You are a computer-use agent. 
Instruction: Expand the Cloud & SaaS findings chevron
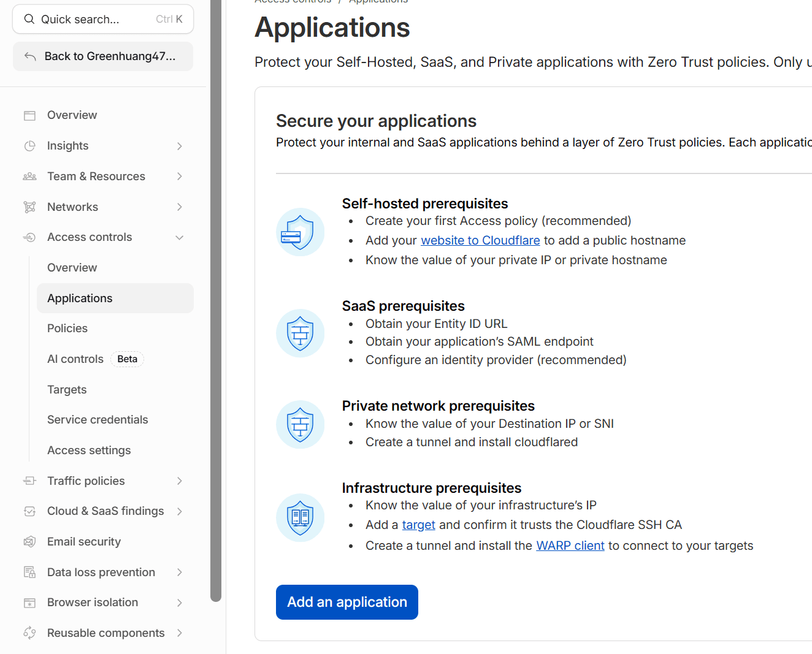[x=180, y=511]
